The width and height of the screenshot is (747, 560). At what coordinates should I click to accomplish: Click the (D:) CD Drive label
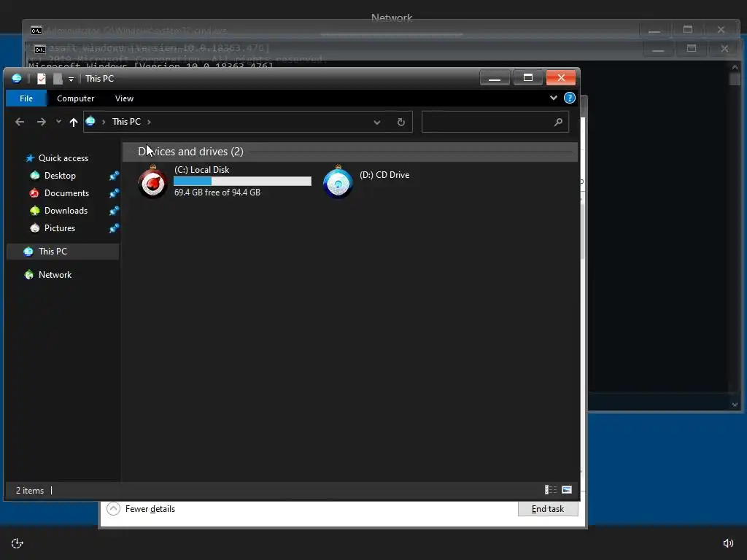click(384, 175)
